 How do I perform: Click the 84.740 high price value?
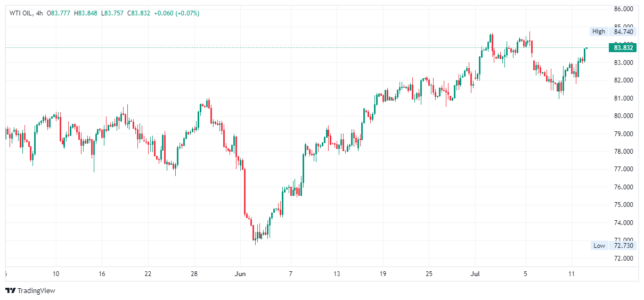(x=623, y=31)
